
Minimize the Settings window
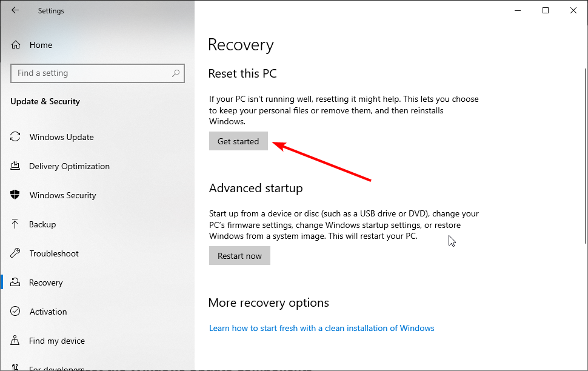518,10
